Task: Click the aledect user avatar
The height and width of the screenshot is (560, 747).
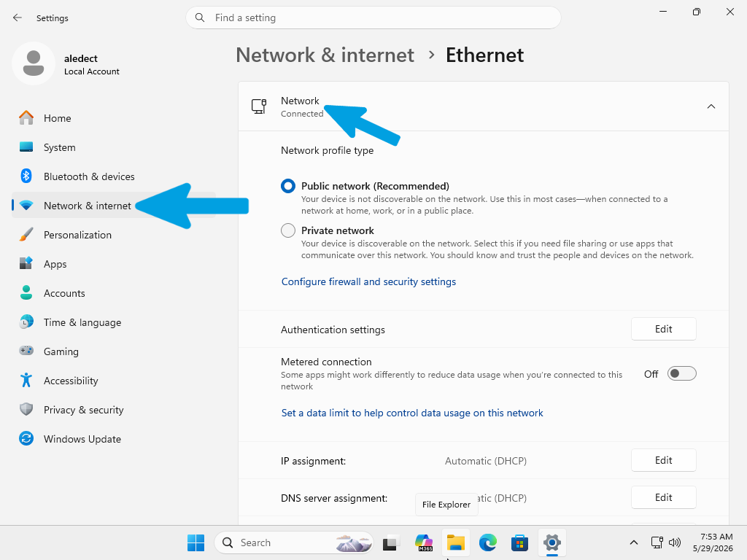Action: tap(34, 63)
